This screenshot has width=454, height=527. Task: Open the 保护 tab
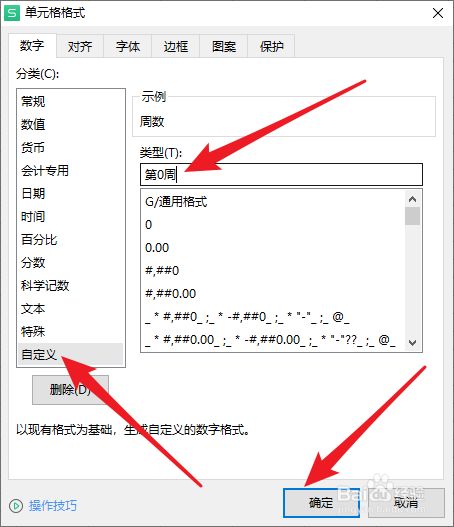pyautogui.click(x=271, y=46)
